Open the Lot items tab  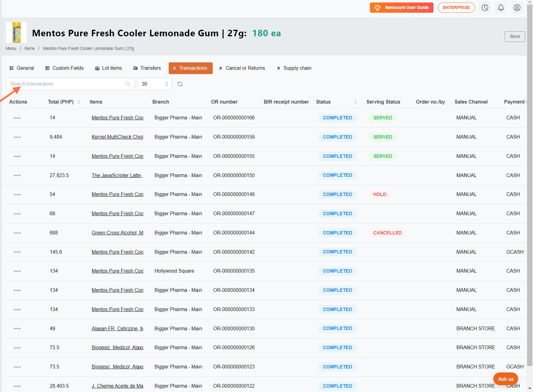109,68
